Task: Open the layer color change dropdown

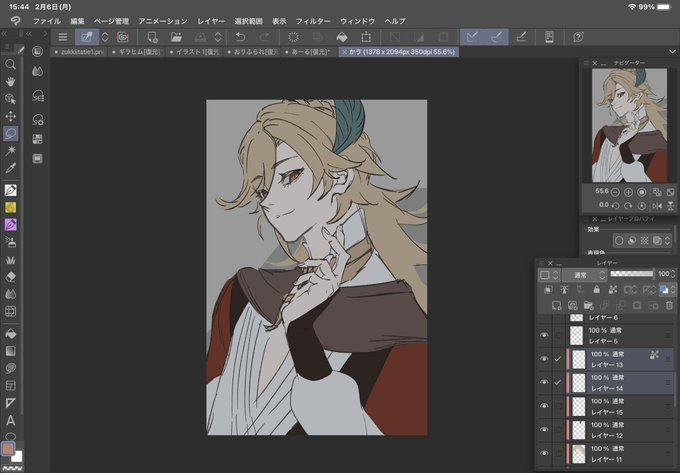Action: pos(667,290)
